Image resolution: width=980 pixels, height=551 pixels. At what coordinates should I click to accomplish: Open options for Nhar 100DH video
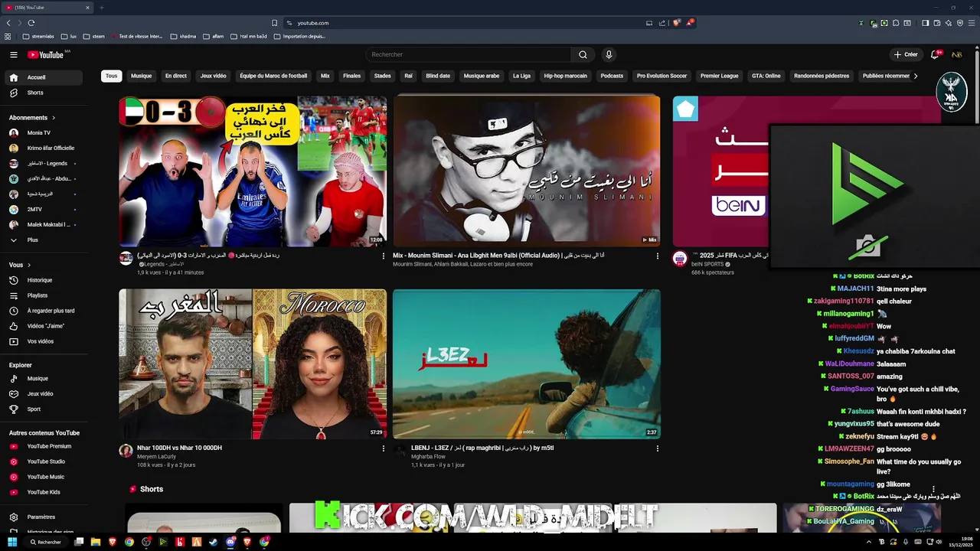pyautogui.click(x=384, y=448)
